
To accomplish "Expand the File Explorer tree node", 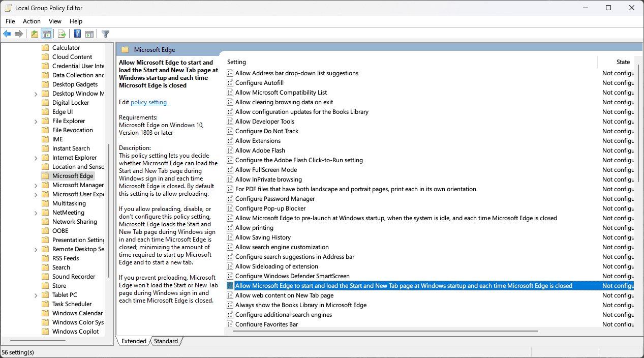I will coord(36,121).
